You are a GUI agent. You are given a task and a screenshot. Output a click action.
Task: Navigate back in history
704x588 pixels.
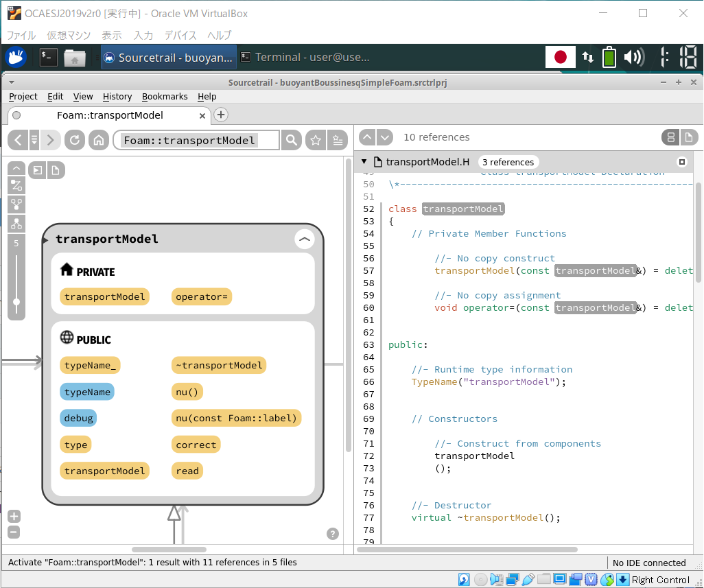click(x=17, y=140)
